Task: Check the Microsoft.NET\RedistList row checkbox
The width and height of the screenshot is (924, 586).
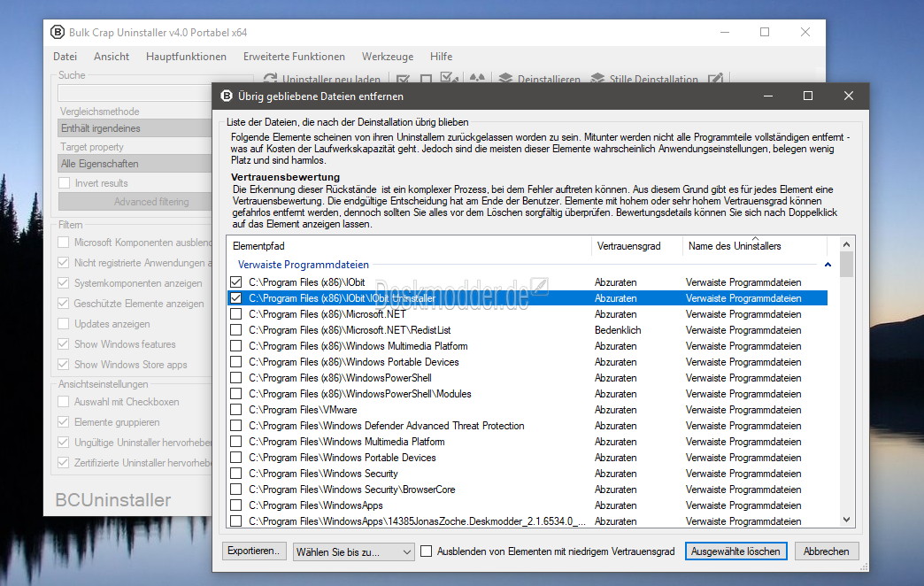Action: coord(235,329)
